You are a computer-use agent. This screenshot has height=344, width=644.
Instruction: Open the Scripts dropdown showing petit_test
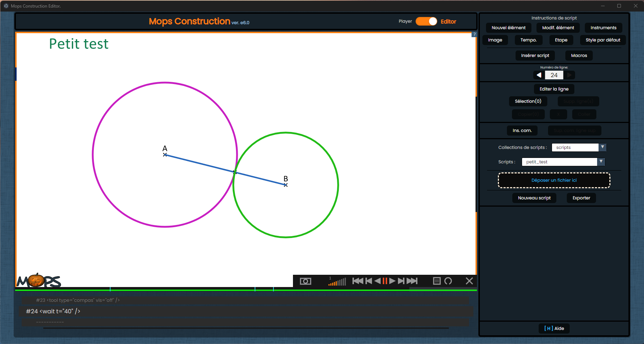point(601,162)
